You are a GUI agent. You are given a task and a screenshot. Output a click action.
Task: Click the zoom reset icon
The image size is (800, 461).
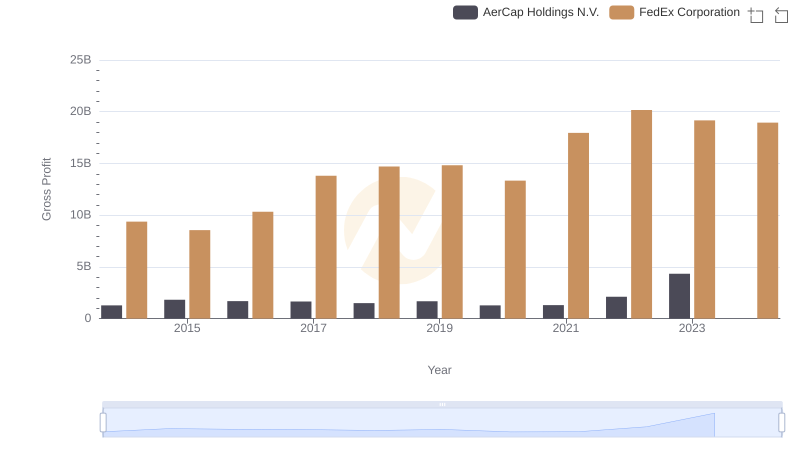pos(781,15)
